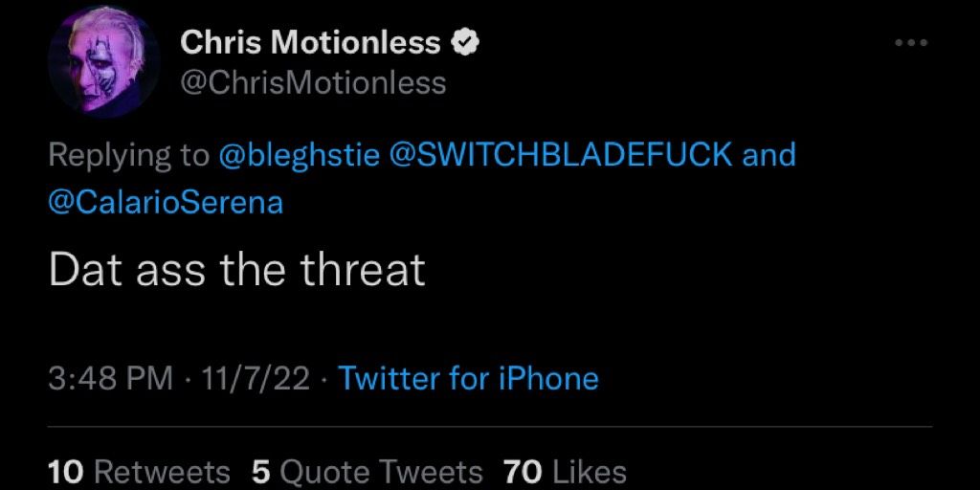Click the number 70 likes count
The height and width of the screenshot is (490, 980).
point(523,473)
